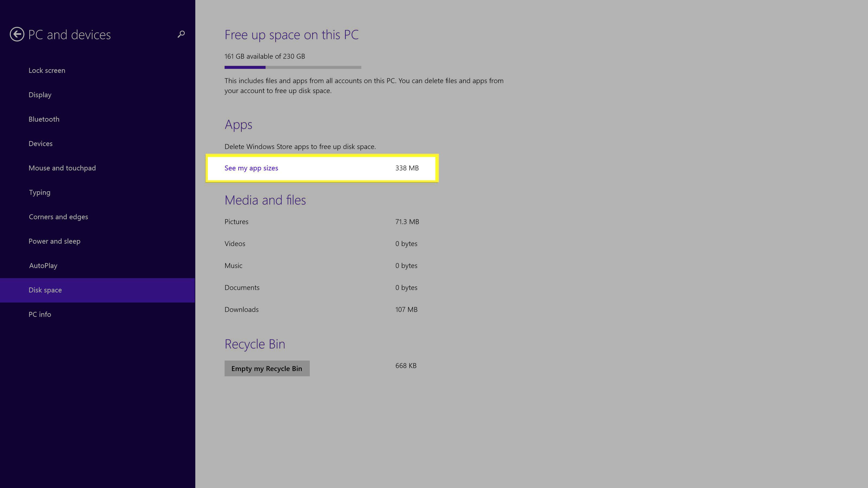Click the Music row label

(x=233, y=265)
